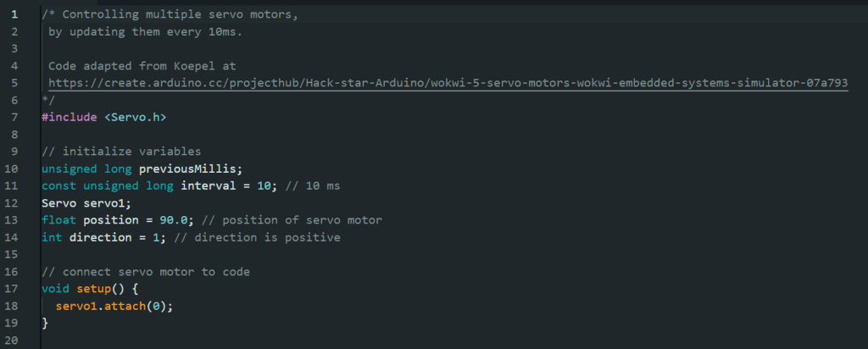This screenshot has width=868, height=349.
Task: Select line number 7 in the gutter
Action: 14,117
